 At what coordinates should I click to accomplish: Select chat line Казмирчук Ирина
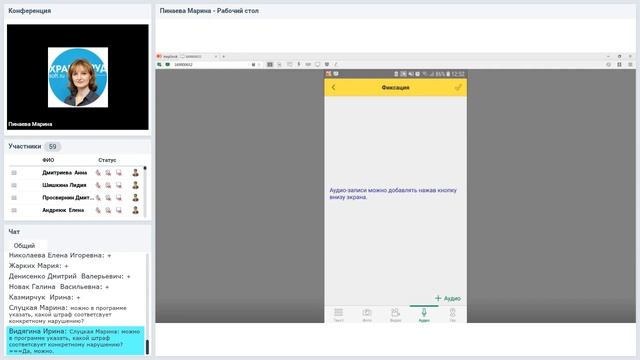click(x=44, y=297)
